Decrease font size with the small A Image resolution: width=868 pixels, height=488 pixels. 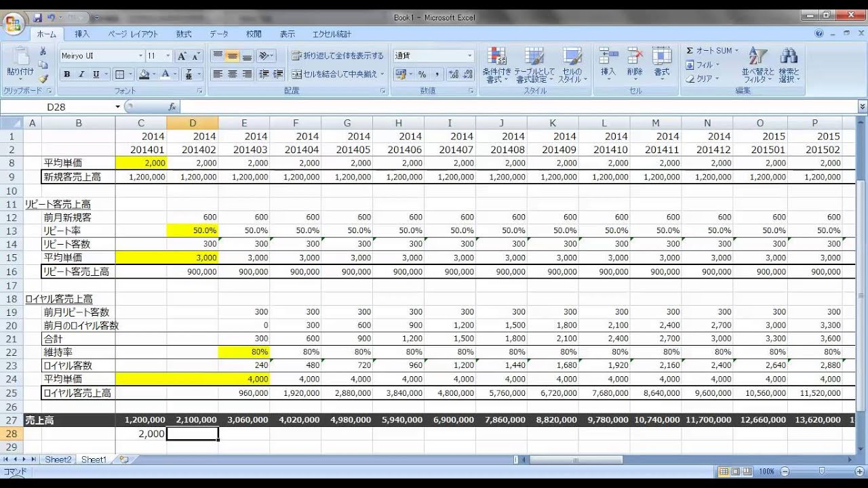pyautogui.click(x=196, y=56)
